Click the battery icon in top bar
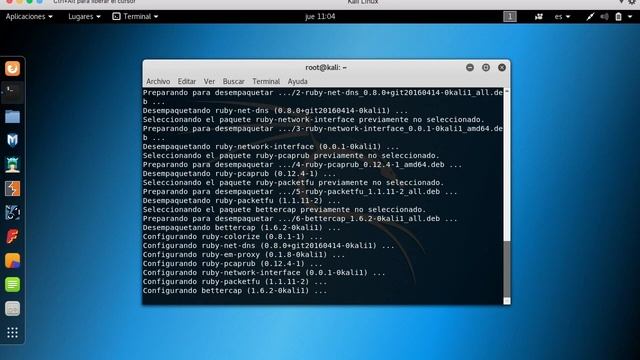This screenshot has height=360, width=640. coord(618,16)
